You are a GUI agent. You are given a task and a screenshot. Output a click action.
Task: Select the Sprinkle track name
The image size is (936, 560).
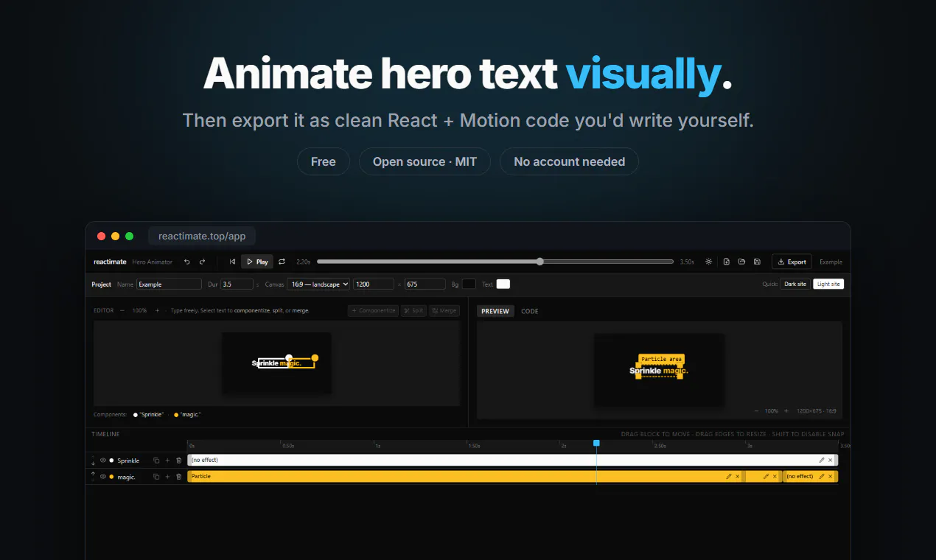128,461
